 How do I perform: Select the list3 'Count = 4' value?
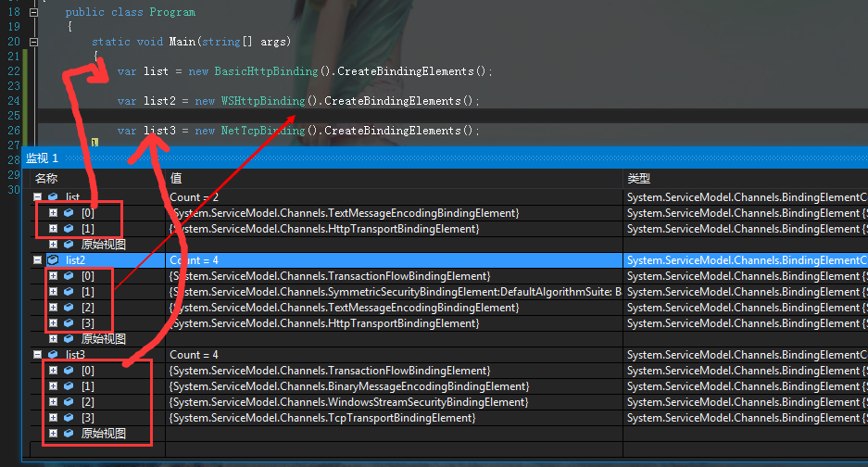click(x=194, y=355)
